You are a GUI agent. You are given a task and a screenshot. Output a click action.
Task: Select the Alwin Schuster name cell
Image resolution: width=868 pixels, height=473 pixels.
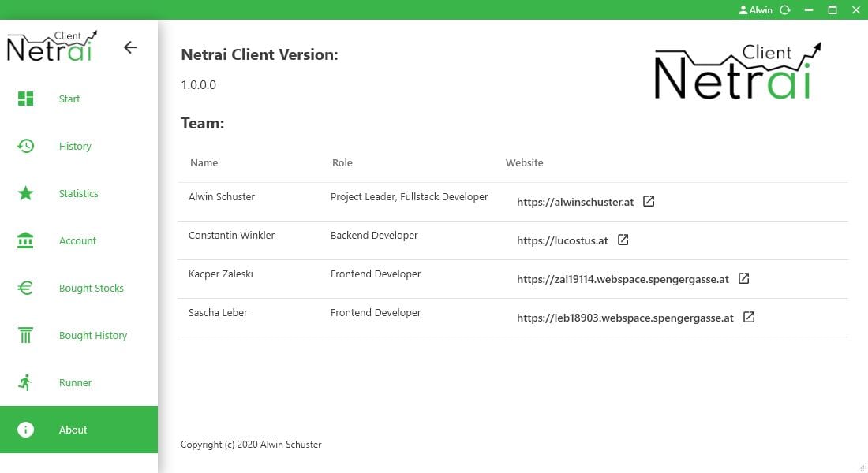(222, 196)
